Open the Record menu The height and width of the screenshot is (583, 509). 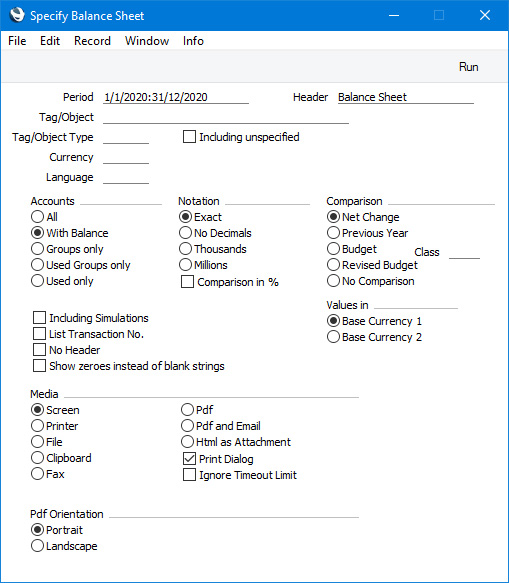[x=92, y=41]
